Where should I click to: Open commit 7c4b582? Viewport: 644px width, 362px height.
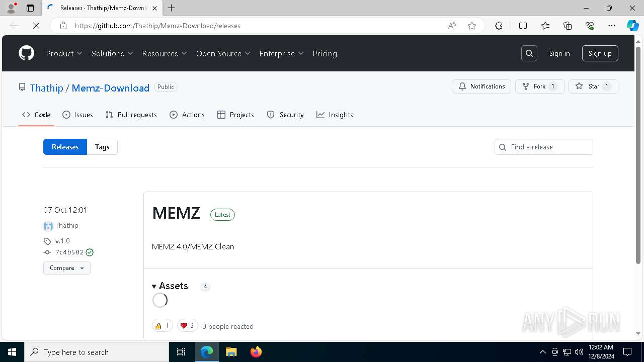(x=69, y=252)
